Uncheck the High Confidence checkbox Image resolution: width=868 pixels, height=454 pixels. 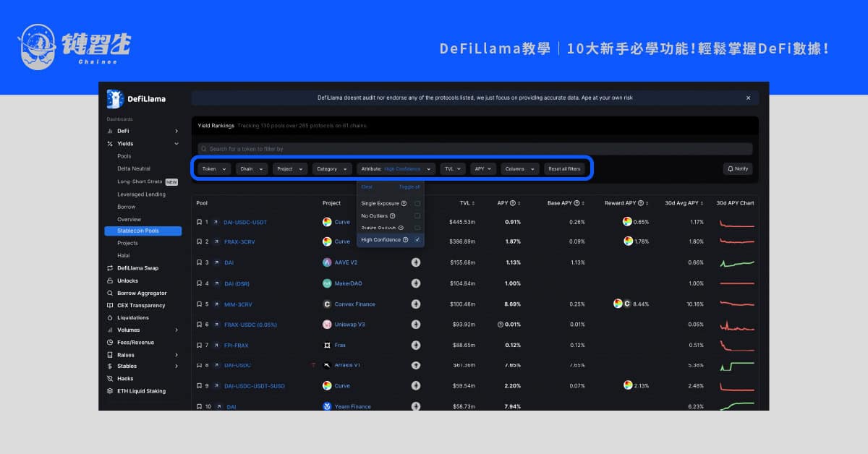click(x=417, y=239)
